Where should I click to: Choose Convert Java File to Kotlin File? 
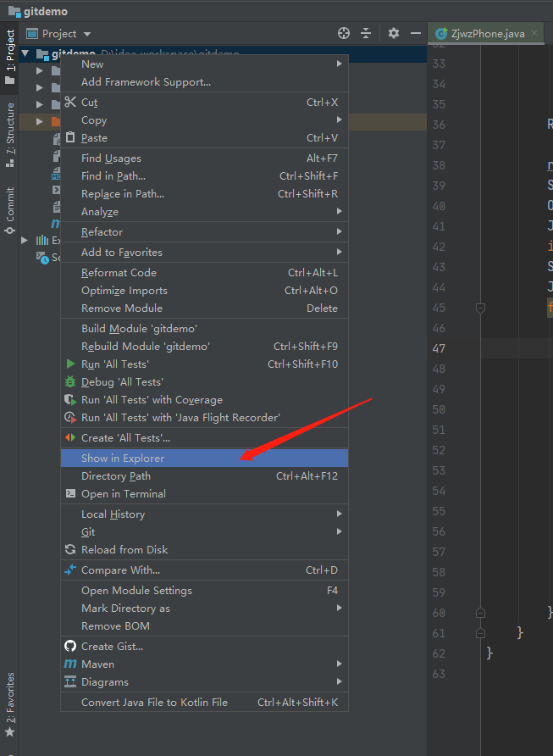[204, 702]
